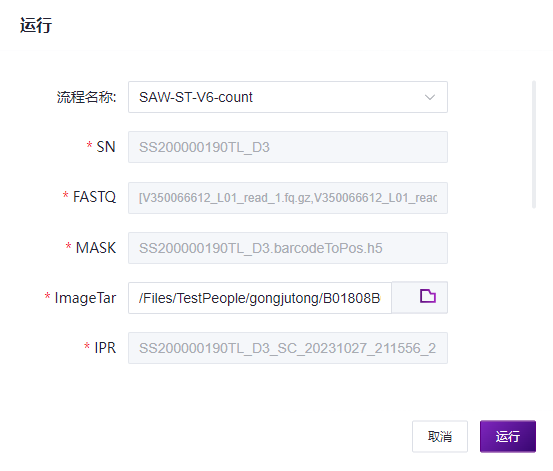The height and width of the screenshot is (471, 553).
Task: Click the ImageTar field label
Action: pos(85,298)
